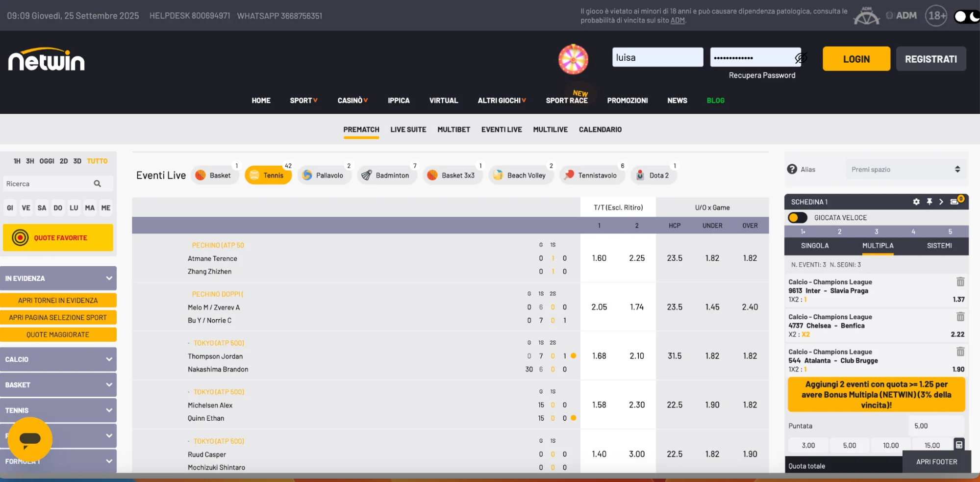Remove Atalanta - Club Brugge bet

pyautogui.click(x=960, y=352)
